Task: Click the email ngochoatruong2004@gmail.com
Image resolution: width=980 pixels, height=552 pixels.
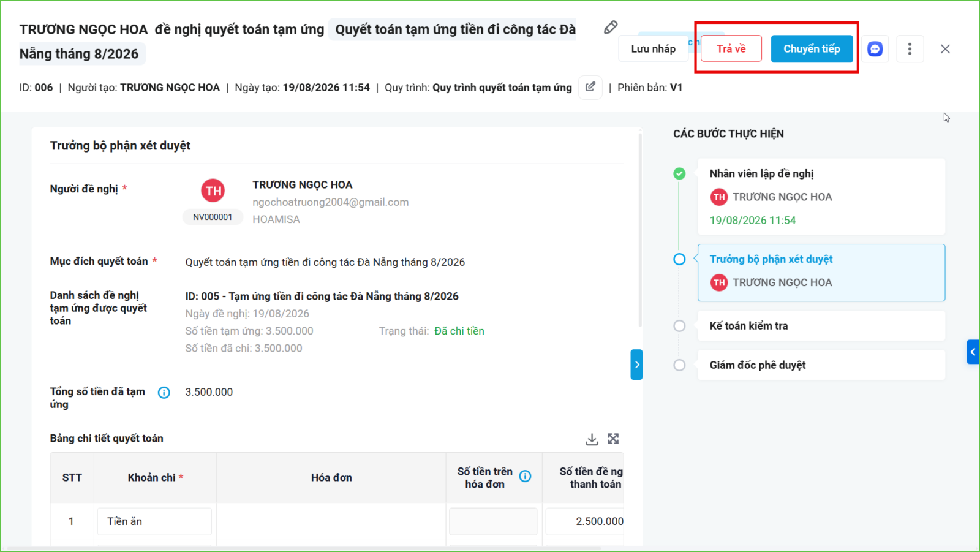Action: [x=331, y=202]
